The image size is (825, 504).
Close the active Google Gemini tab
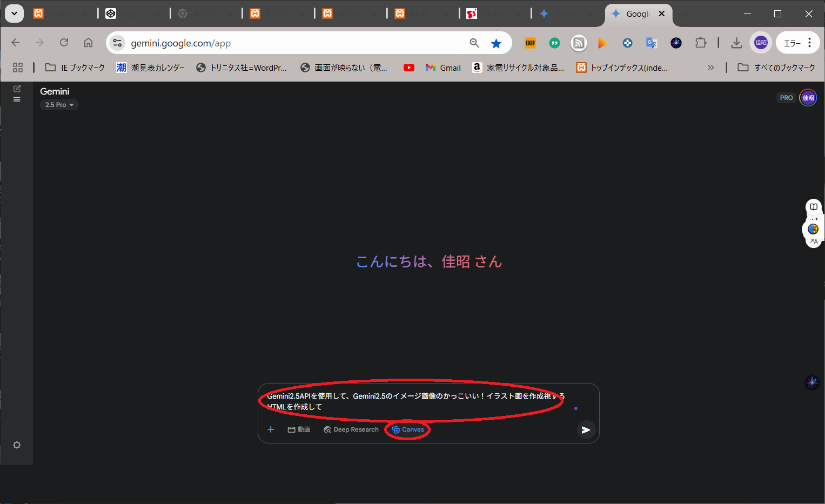[662, 14]
